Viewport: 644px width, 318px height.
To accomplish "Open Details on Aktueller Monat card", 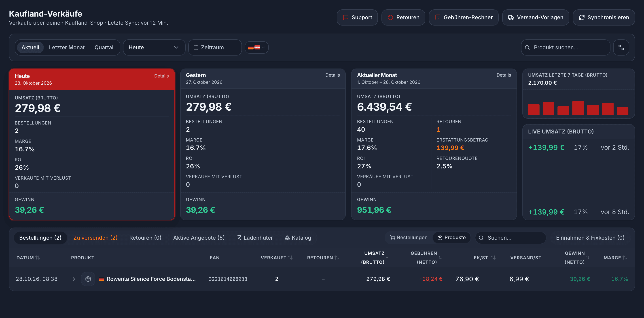I will pyautogui.click(x=504, y=75).
